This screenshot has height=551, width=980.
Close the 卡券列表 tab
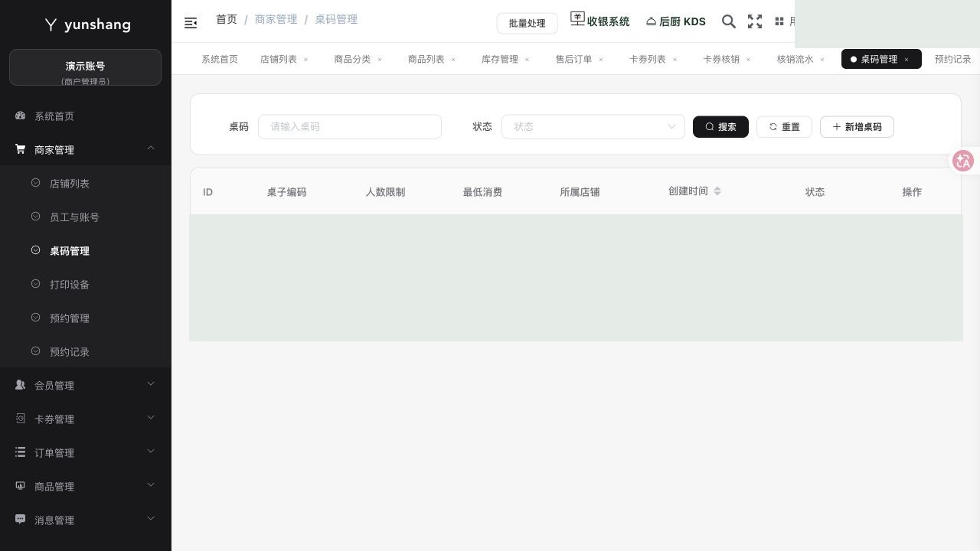click(x=675, y=59)
